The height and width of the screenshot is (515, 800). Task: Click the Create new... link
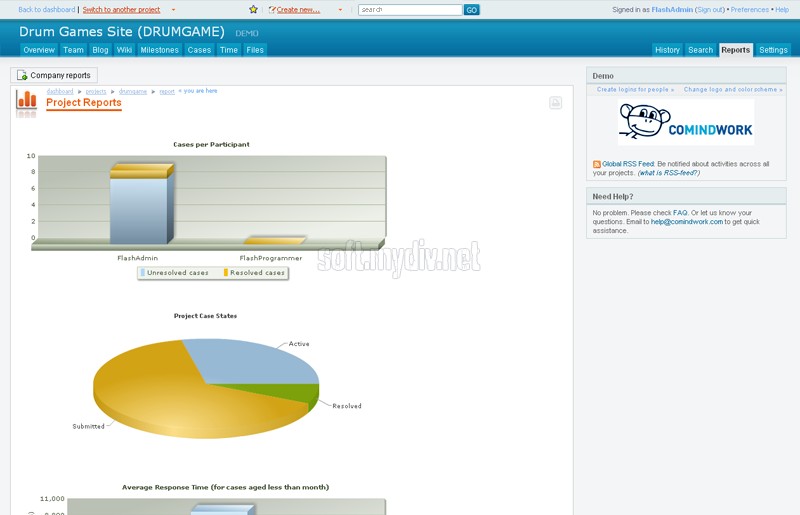click(x=298, y=10)
